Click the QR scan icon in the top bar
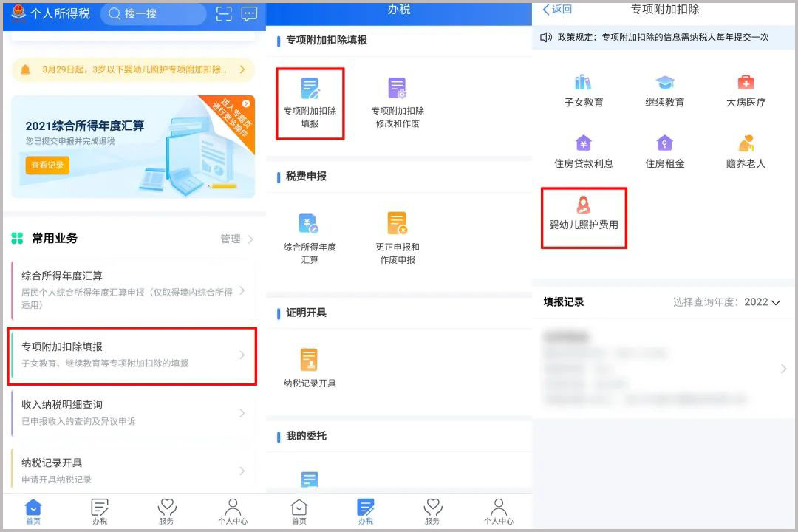 tap(224, 14)
